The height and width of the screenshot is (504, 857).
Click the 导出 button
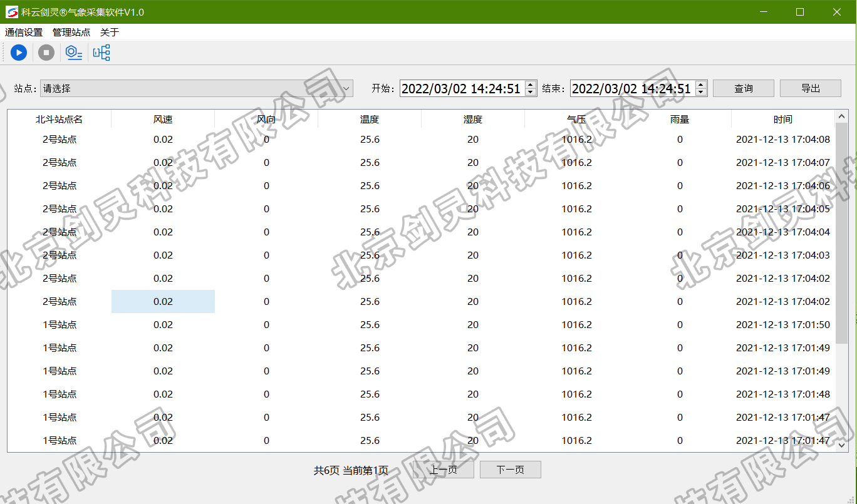click(811, 88)
